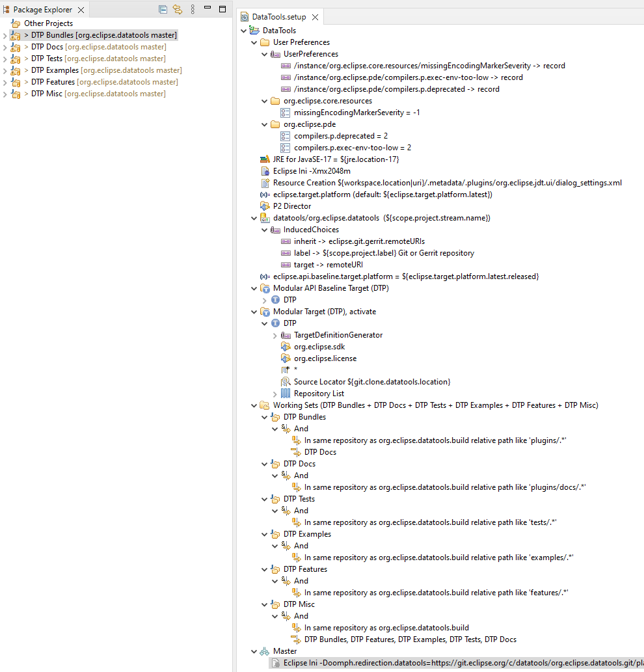This screenshot has width=644, height=672.
Task: Click the DataTools project icon in editor
Action: (254, 31)
